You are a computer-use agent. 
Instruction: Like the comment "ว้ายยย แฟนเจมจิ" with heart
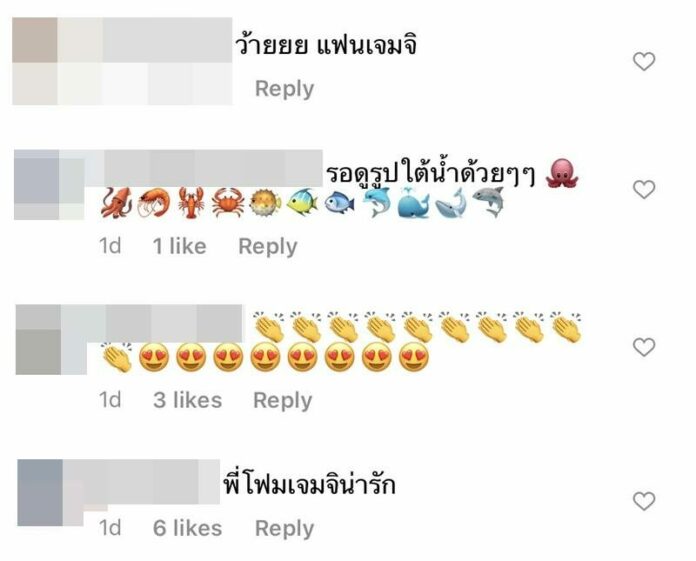click(644, 61)
